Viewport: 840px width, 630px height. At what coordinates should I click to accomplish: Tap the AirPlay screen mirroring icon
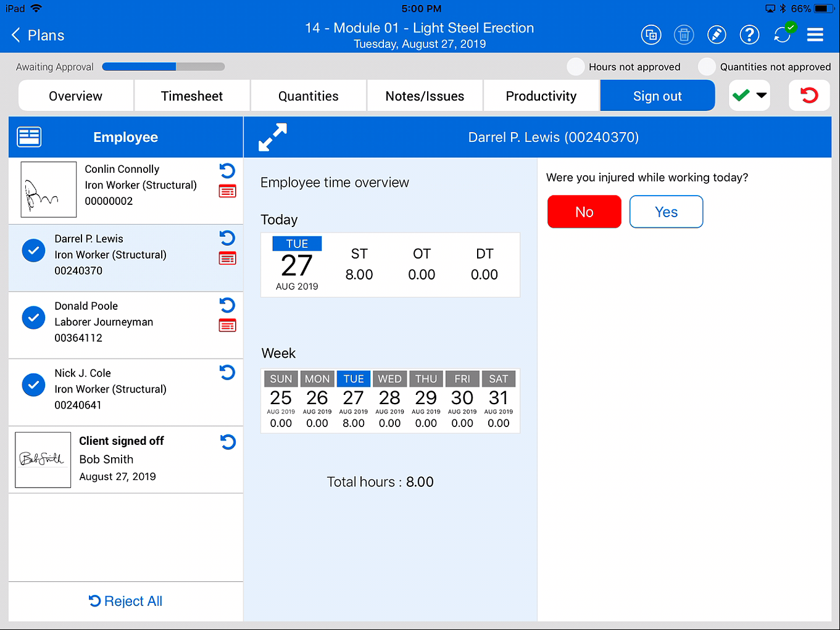click(x=770, y=9)
